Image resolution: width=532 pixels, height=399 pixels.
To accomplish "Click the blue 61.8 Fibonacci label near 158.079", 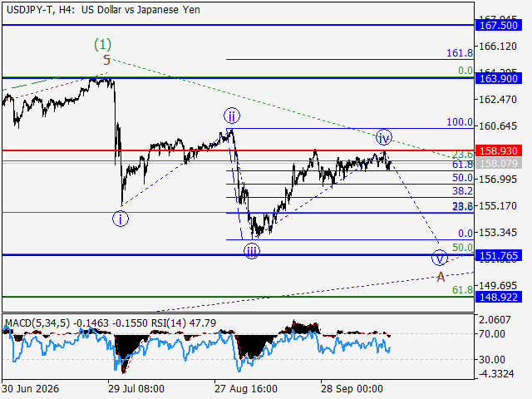I will [x=462, y=165].
